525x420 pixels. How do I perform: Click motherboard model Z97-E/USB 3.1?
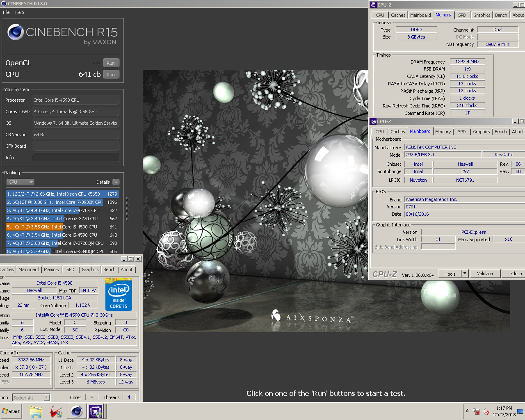443,155
